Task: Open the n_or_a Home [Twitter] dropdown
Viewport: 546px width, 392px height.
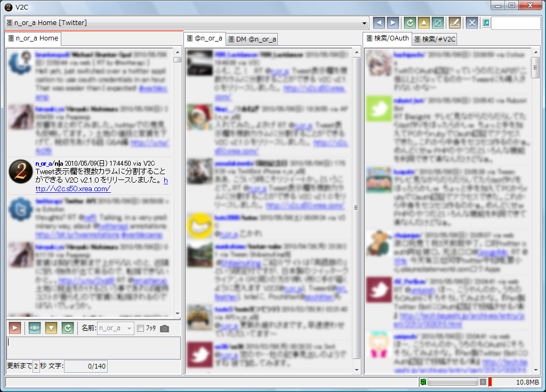Action: tap(365, 23)
